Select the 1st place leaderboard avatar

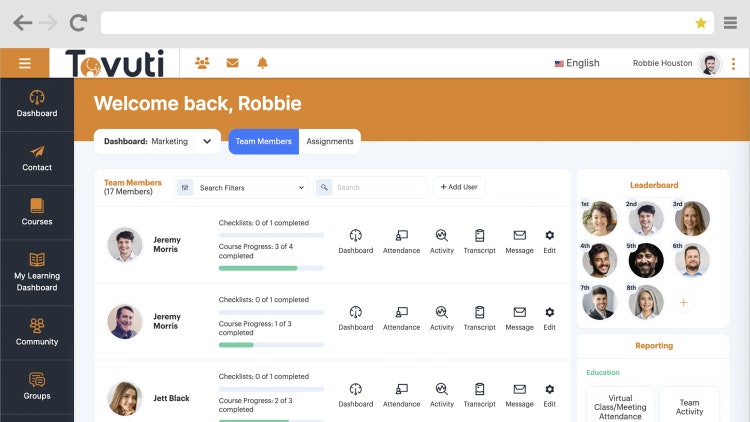599,218
